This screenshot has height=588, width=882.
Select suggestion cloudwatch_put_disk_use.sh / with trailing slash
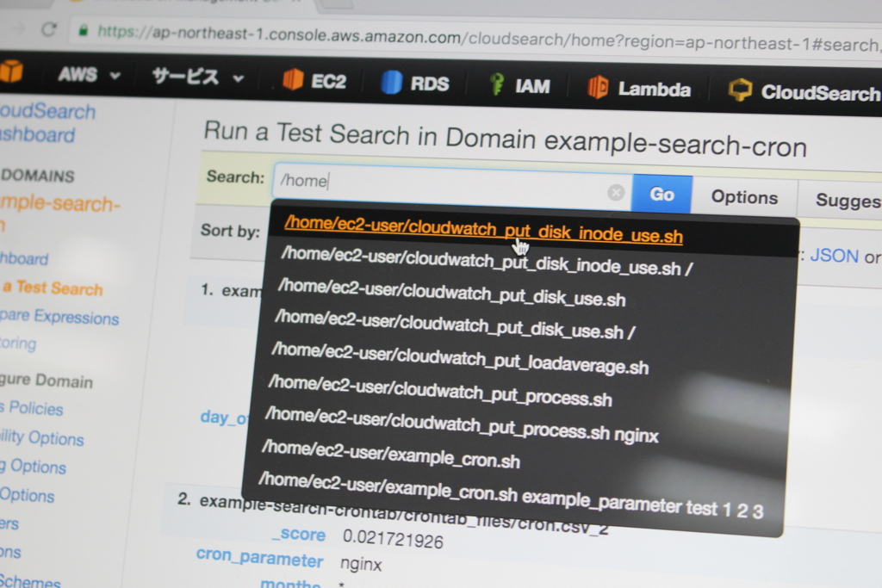point(455,325)
